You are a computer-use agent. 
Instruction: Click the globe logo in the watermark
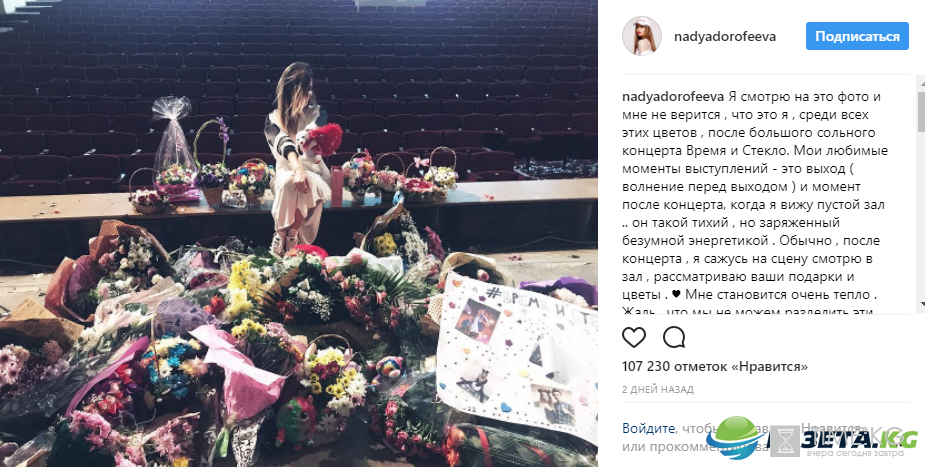click(x=736, y=437)
